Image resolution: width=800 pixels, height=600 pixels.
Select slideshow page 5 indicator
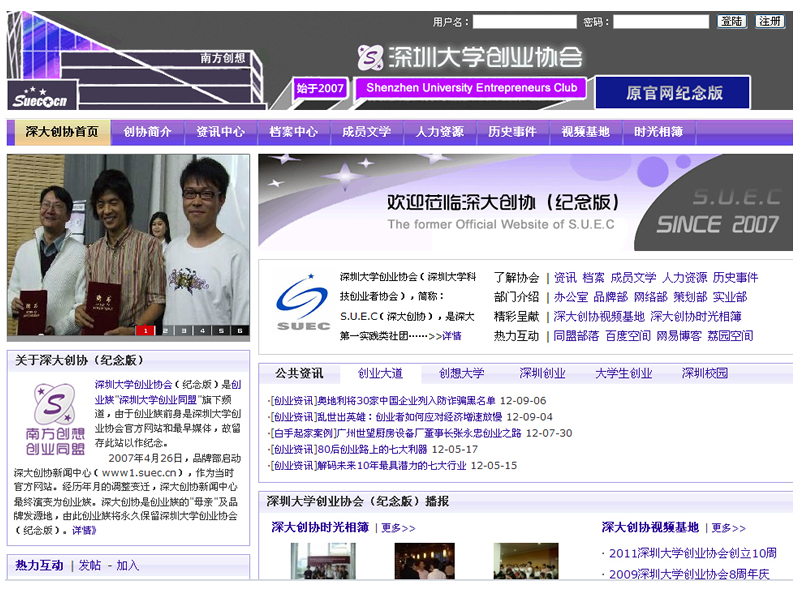pyautogui.click(x=221, y=331)
